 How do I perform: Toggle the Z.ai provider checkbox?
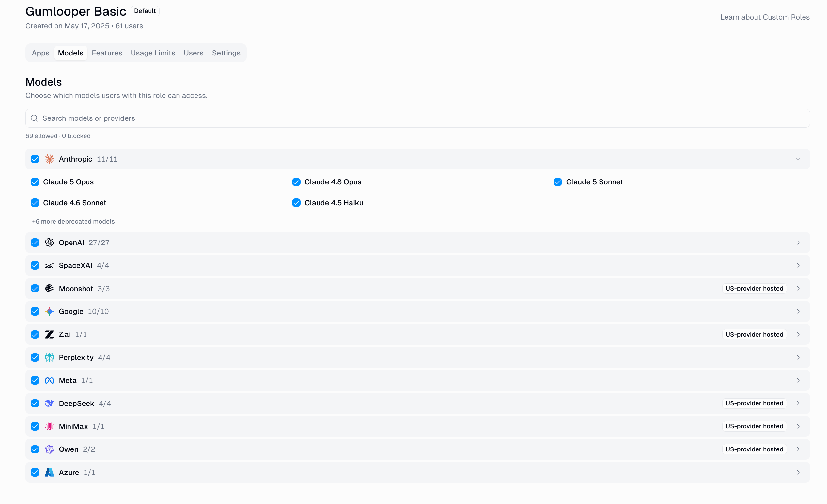click(35, 335)
